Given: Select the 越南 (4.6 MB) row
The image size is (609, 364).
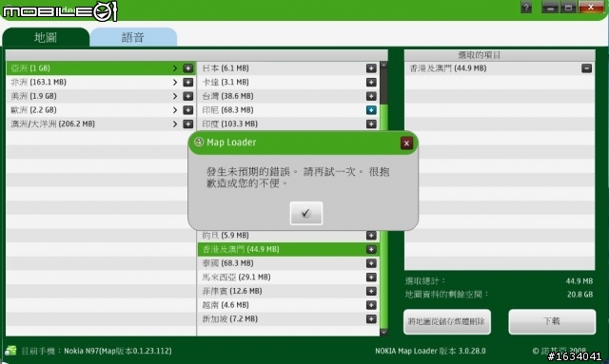Looking at the screenshot, I should point(288,305).
